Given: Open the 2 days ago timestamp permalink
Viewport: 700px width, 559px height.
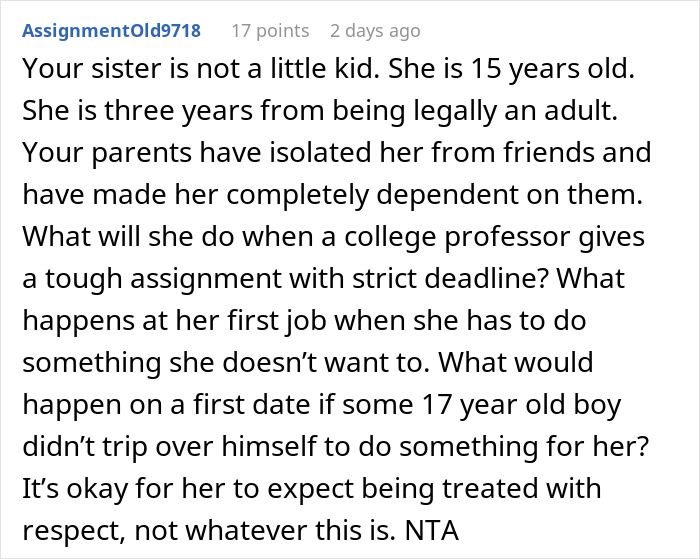Looking at the screenshot, I should pos(375,31).
